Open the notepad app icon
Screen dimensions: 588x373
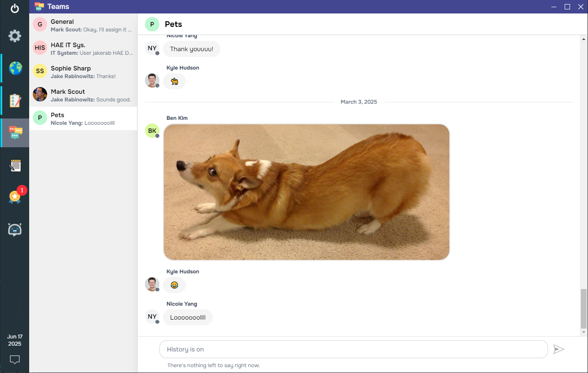pyautogui.click(x=15, y=165)
